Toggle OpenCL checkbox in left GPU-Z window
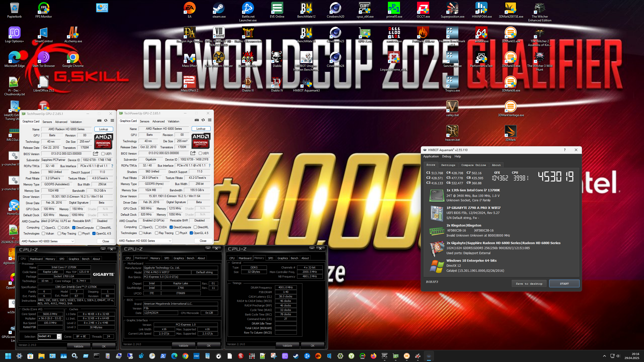 coord(43,228)
